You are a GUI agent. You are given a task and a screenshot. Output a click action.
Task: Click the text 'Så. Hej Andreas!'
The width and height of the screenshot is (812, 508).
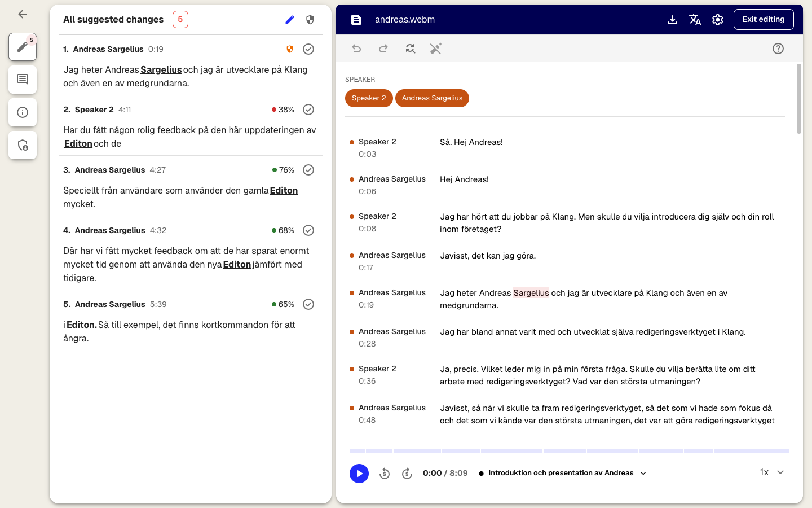pyautogui.click(x=471, y=142)
